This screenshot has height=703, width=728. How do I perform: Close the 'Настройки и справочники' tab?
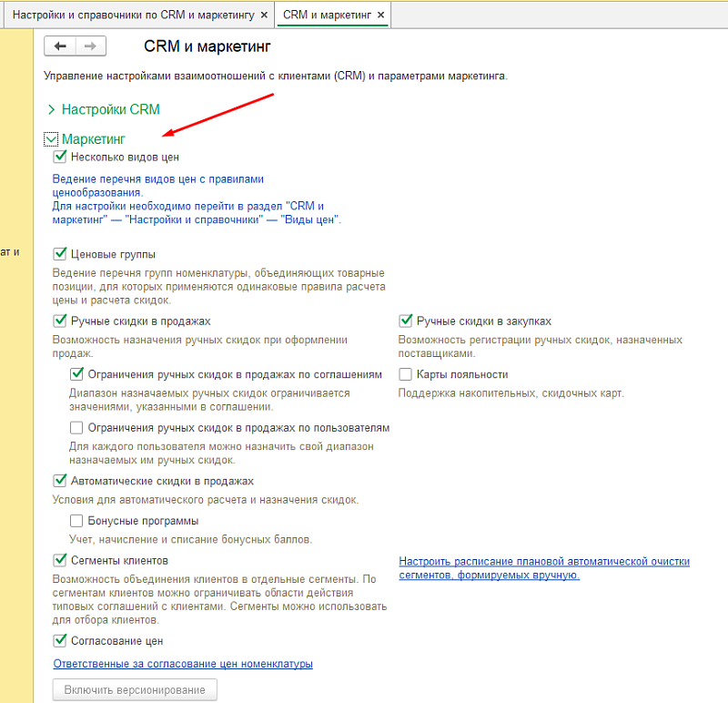pos(264,15)
